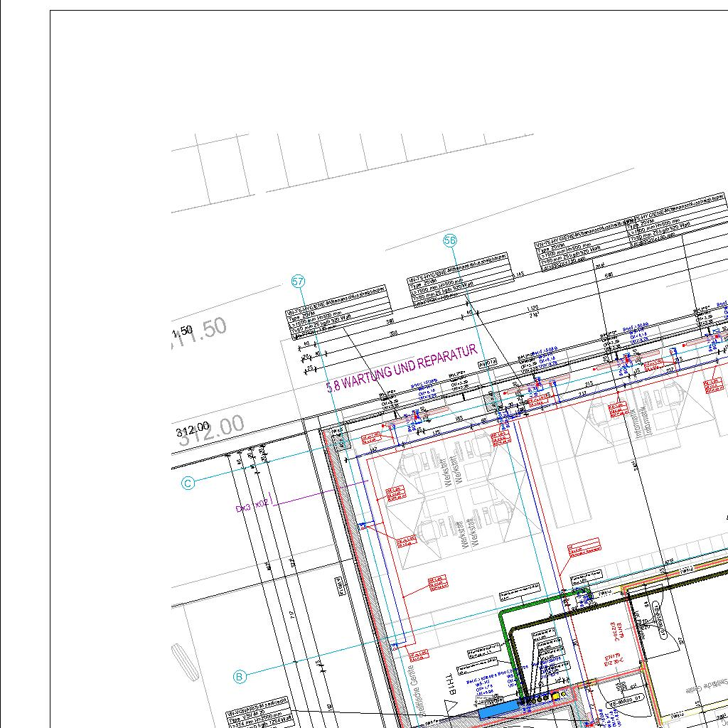Select the grid axis bubble labeled B
This screenshot has height=728, width=728.
pyautogui.click(x=240, y=677)
